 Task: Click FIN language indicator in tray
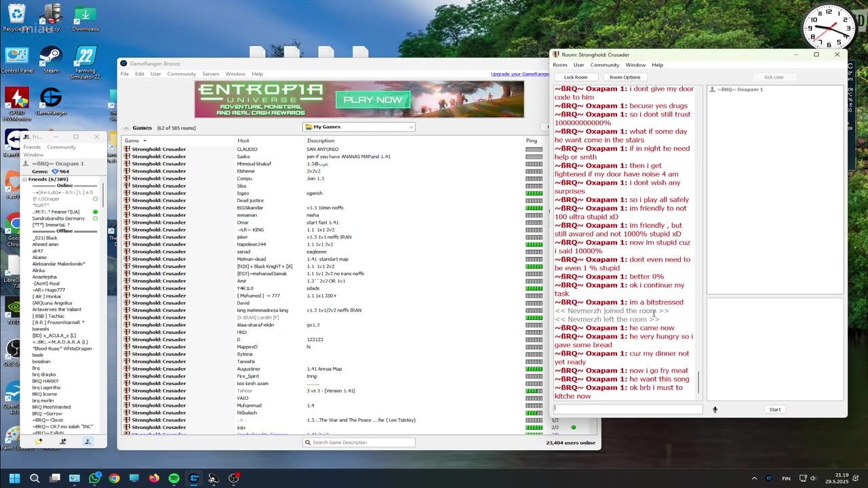coord(786,479)
